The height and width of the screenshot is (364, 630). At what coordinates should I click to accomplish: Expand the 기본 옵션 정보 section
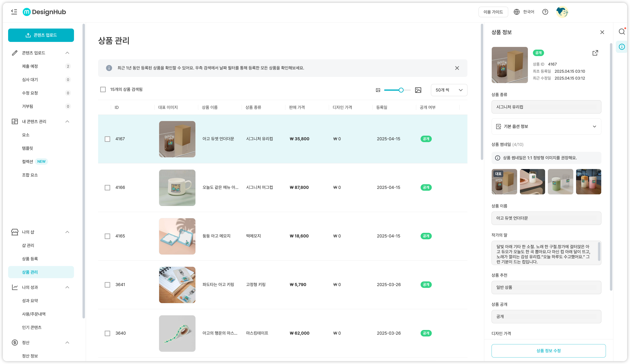point(546,127)
